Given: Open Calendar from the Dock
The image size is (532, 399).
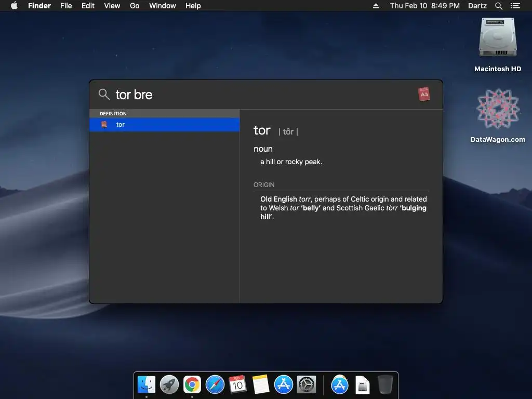Looking at the screenshot, I should coord(238,385).
